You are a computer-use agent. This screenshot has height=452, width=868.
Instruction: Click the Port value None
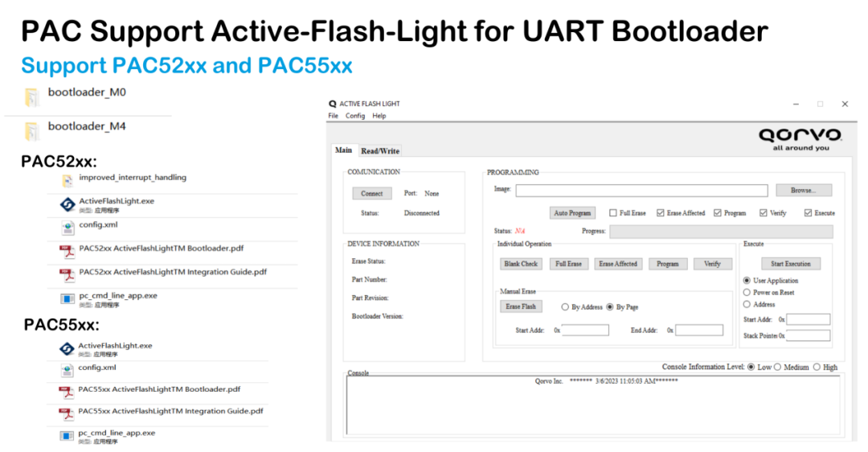coord(432,193)
